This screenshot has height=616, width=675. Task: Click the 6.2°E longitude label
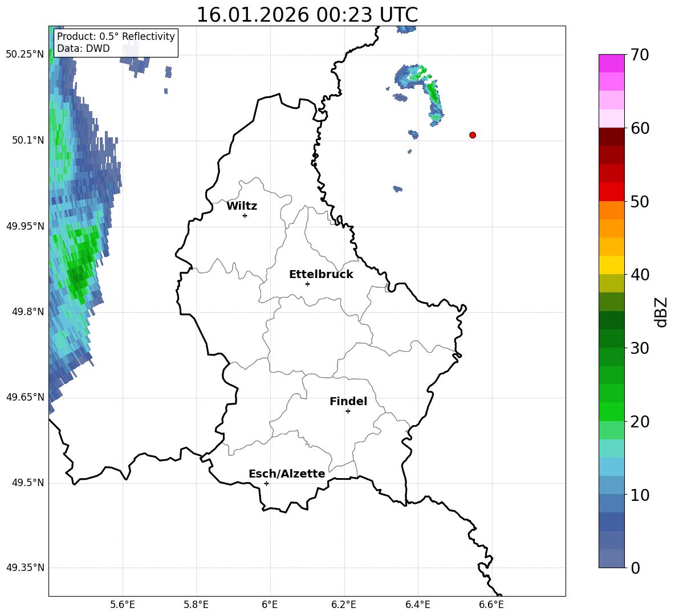pyautogui.click(x=344, y=605)
